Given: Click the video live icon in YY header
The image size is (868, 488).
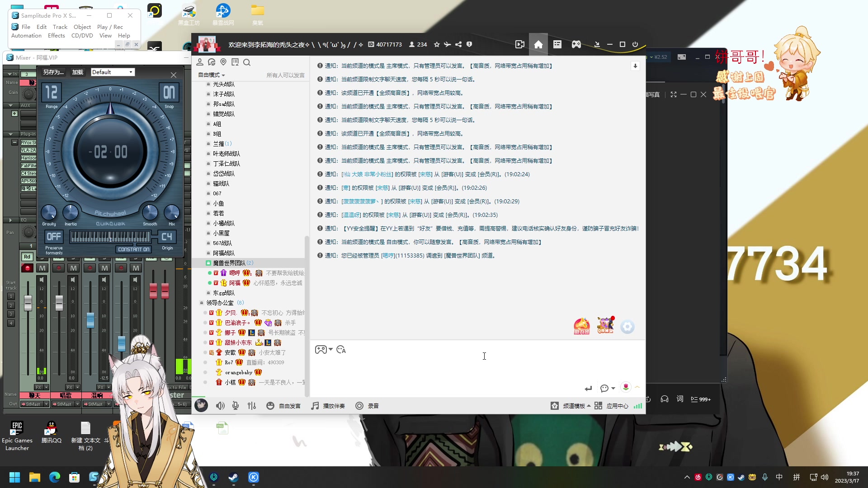Looking at the screenshot, I should tap(520, 44).
